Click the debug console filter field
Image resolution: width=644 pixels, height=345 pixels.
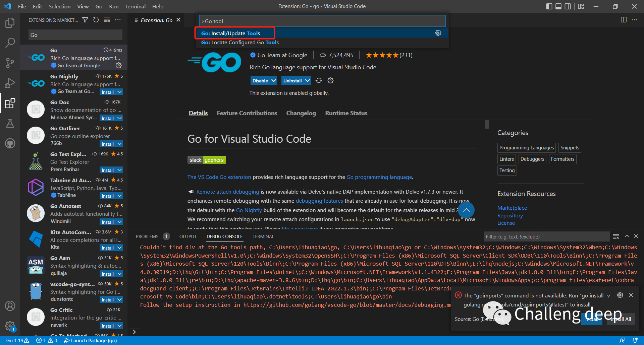(x=547, y=236)
